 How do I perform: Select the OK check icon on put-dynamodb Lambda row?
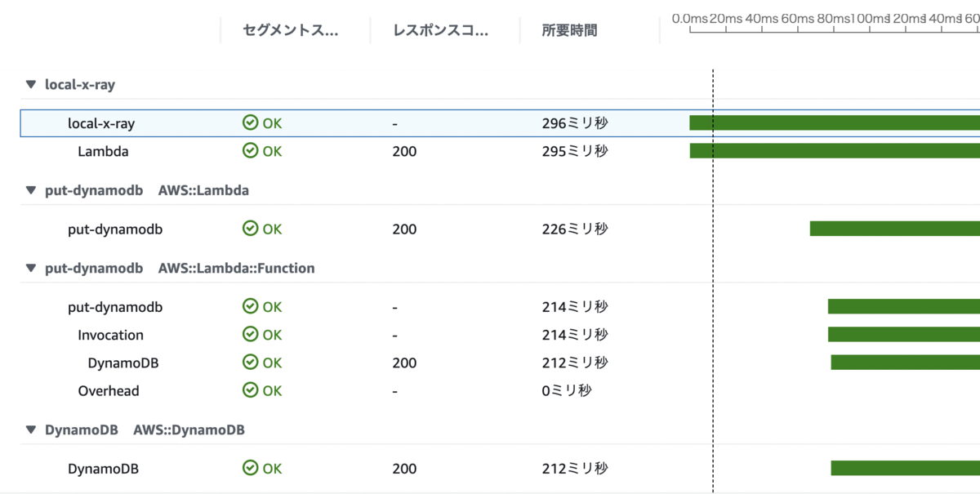[x=249, y=229]
